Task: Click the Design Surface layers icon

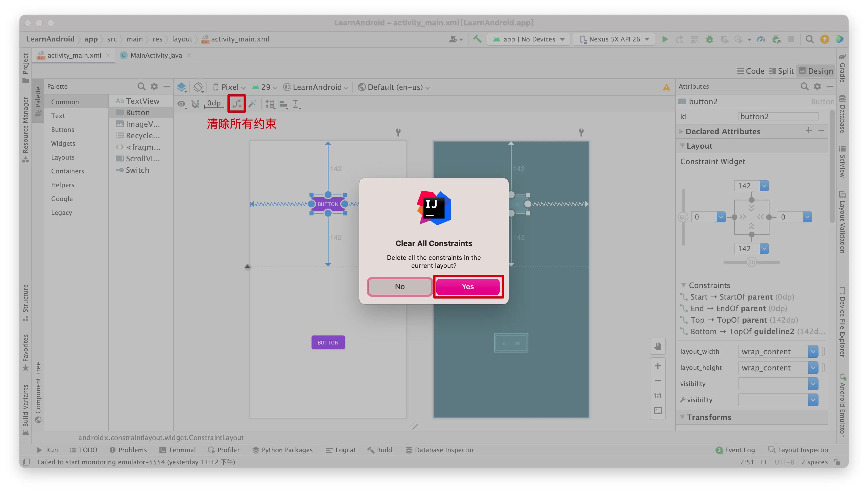Action: (181, 87)
